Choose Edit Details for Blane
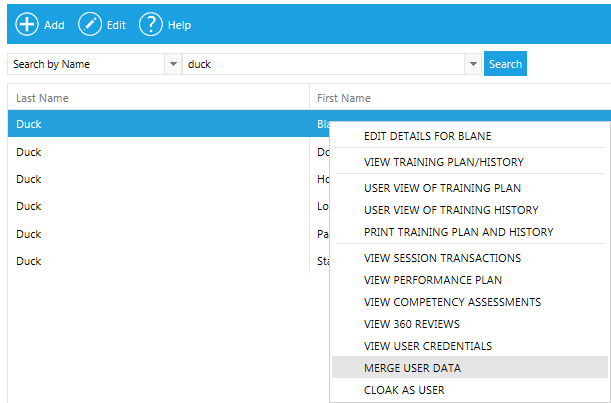This screenshot has width=611, height=403. click(427, 136)
